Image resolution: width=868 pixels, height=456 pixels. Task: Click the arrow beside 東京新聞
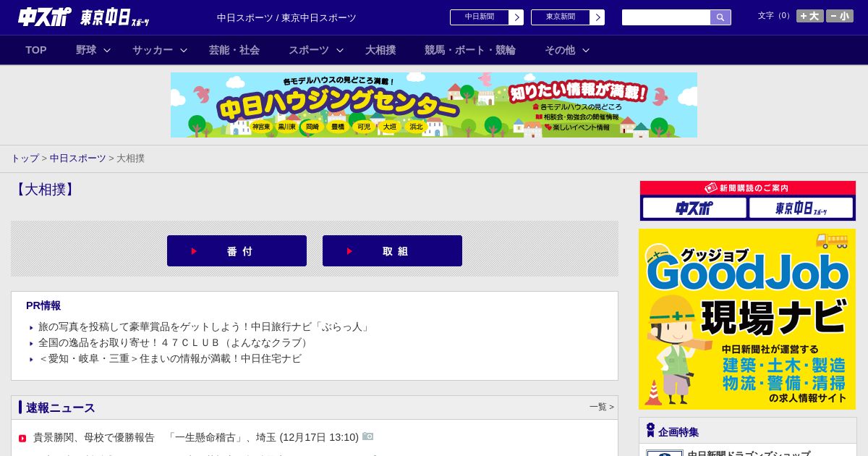pyautogui.click(x=597, y=17)
